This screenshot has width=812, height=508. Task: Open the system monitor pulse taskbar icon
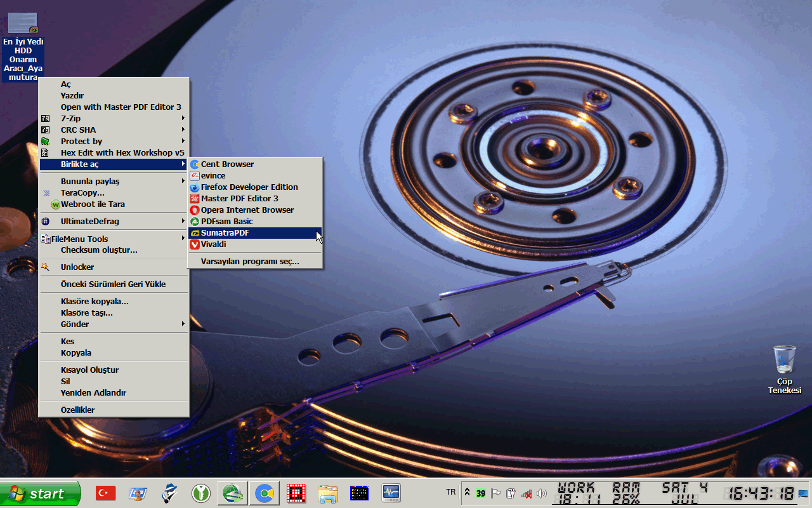coord(391,493)
